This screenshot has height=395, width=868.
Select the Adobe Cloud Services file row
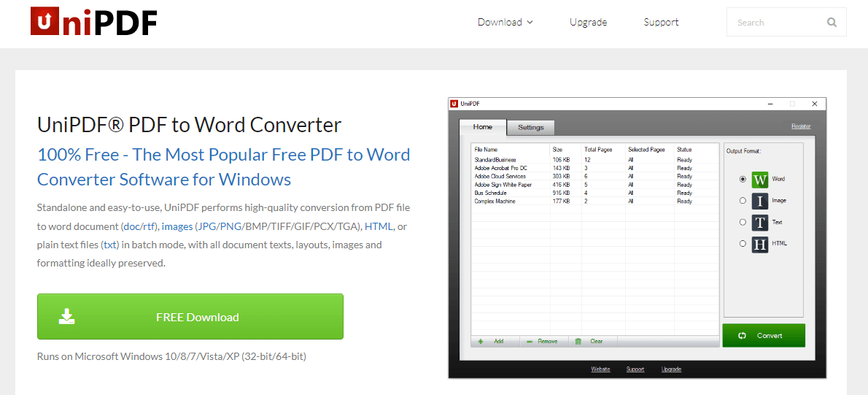[594, 176]
